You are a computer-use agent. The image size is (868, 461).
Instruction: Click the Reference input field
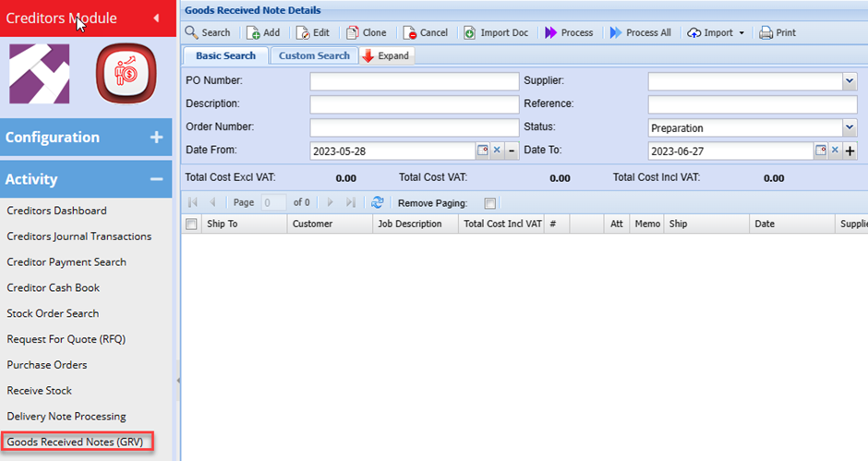click(x=753, y=104)
